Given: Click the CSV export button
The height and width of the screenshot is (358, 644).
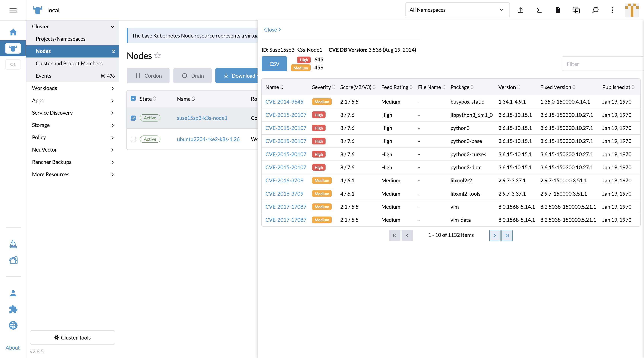Looking at the screenshot, I should (274, 64).
